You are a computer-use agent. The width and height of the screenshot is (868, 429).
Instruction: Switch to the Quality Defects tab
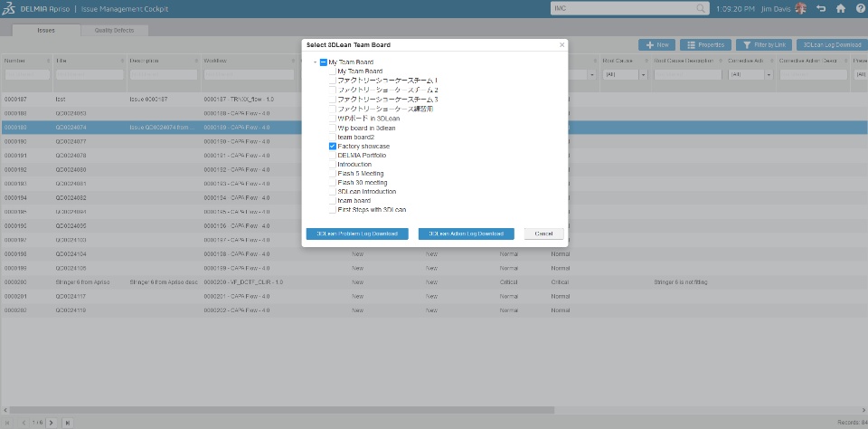click(114, 31)
